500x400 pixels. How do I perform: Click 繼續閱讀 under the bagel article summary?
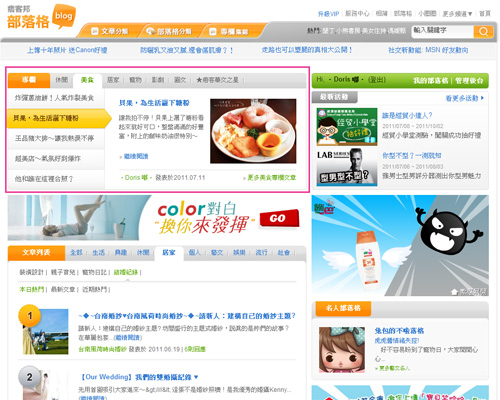[136, 156]
